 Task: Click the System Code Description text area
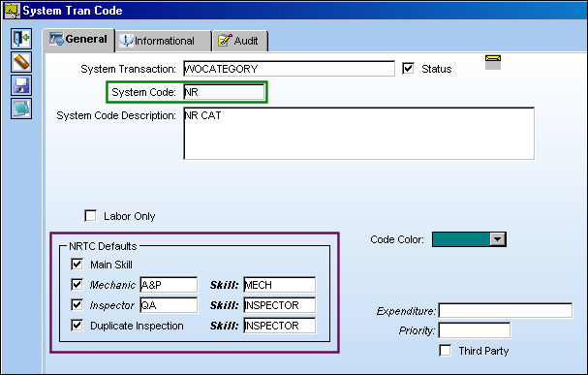click(x=358, y=134)
